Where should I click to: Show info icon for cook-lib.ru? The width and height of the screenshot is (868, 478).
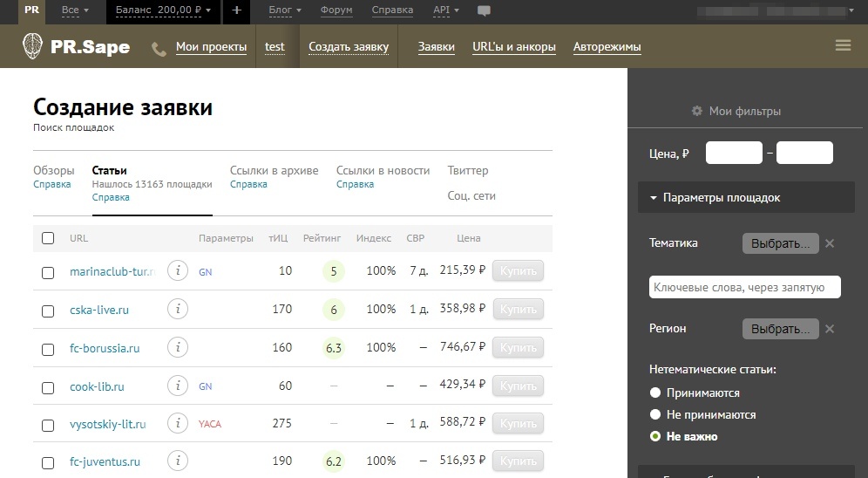coord(178,385)
